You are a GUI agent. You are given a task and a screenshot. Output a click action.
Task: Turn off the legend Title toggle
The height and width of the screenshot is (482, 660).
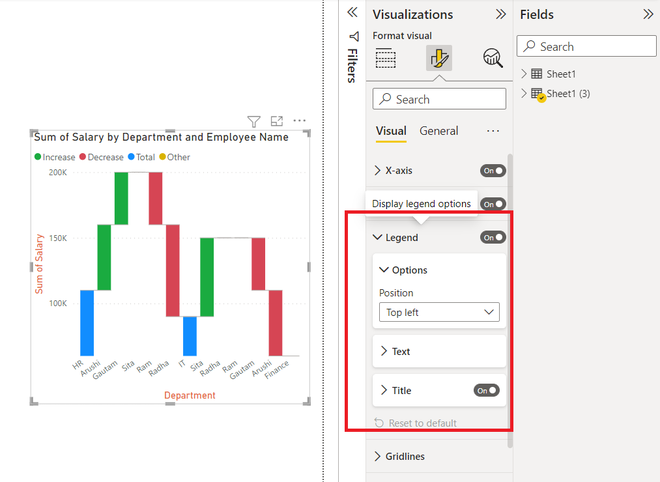coord(487,391)
